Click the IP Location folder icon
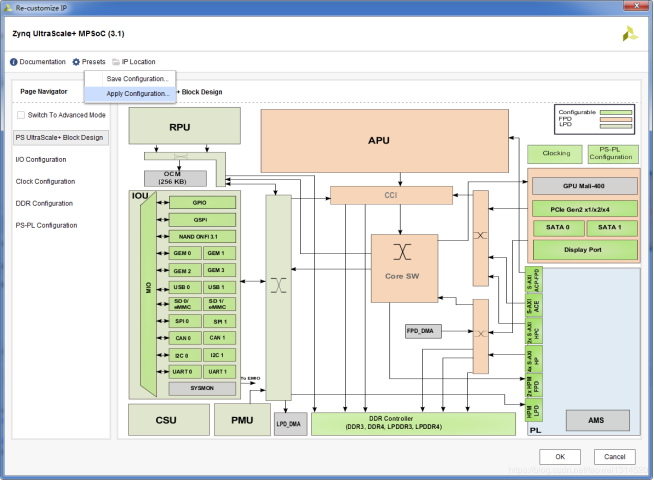Viewport: 654px width, 480px height. pyautogui.click(x=116, y=62)
